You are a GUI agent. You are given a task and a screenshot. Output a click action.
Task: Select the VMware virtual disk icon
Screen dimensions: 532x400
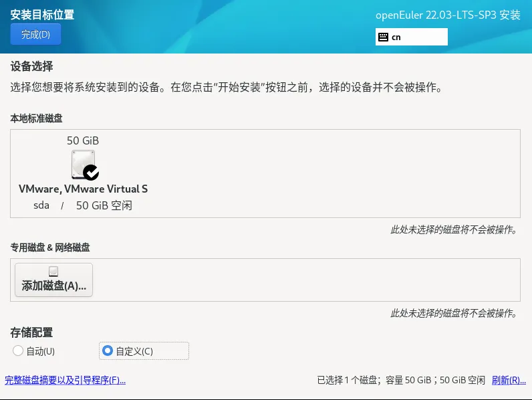click(83, 165)
